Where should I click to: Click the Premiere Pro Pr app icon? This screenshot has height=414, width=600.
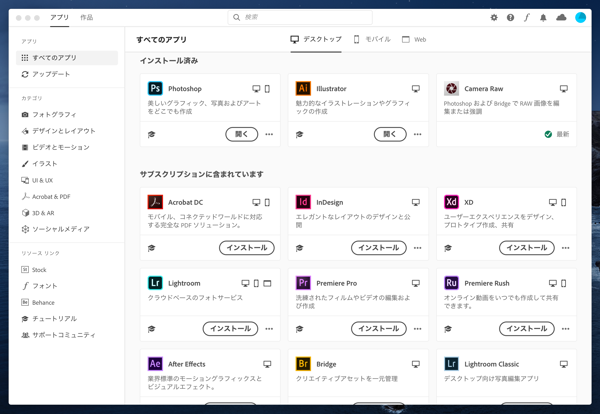pyautogui.click(x=303, y=283)
